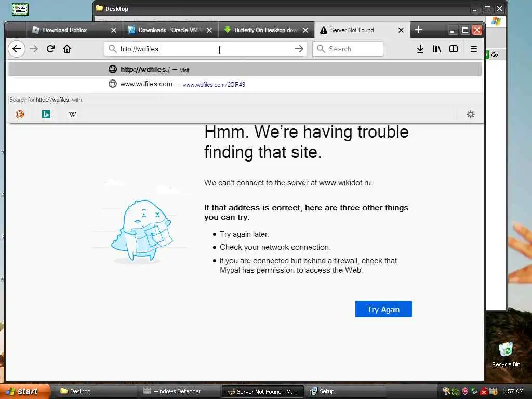Go back with the browser back arrow
This screenshot has width=532, height=399.
17,49
